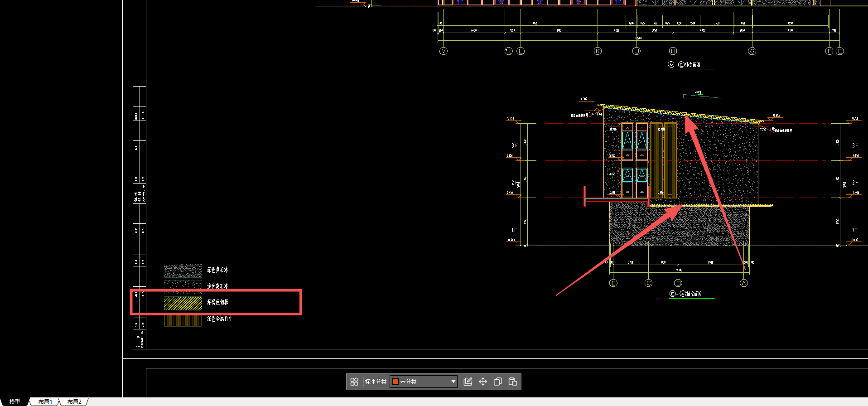This screenshot has width=868, height=406.
Task: Select the 深色真石漆 hatch legend sample
Action: 183,271
